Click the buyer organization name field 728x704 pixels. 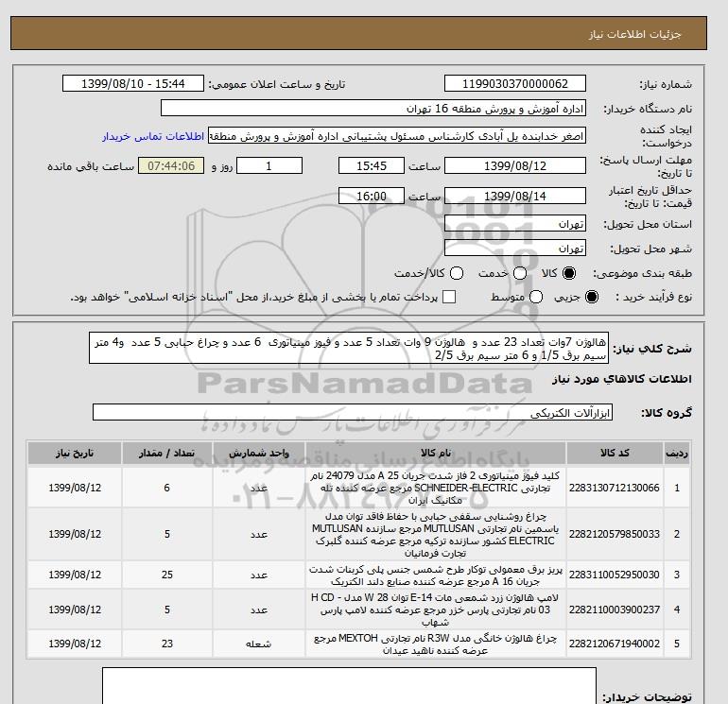click(x=373, y=108)
